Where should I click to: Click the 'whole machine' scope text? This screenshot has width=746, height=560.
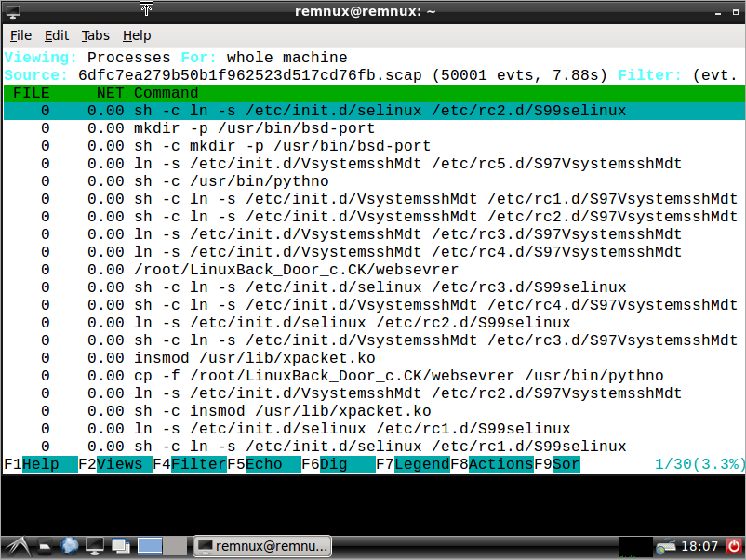286,58
